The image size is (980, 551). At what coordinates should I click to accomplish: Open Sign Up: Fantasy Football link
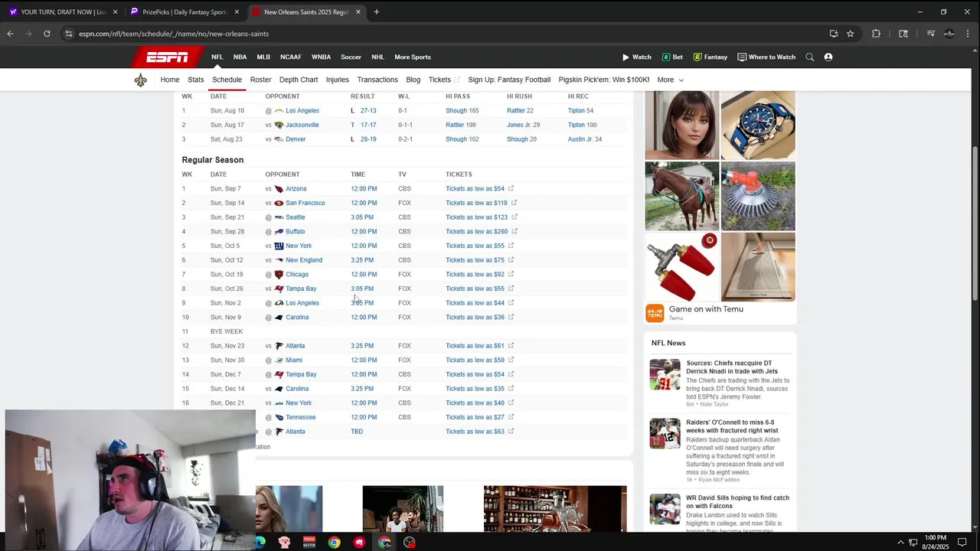[x=509, y=80]
